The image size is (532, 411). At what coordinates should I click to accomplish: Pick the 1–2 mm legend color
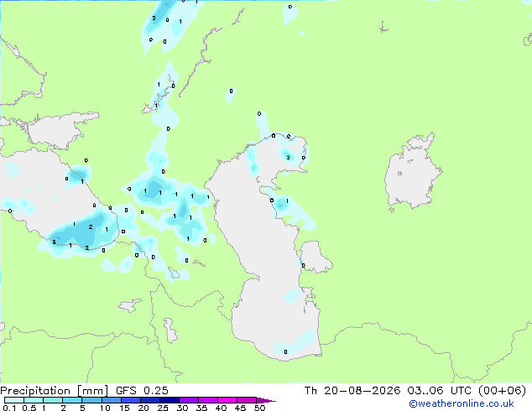(53, 400)
